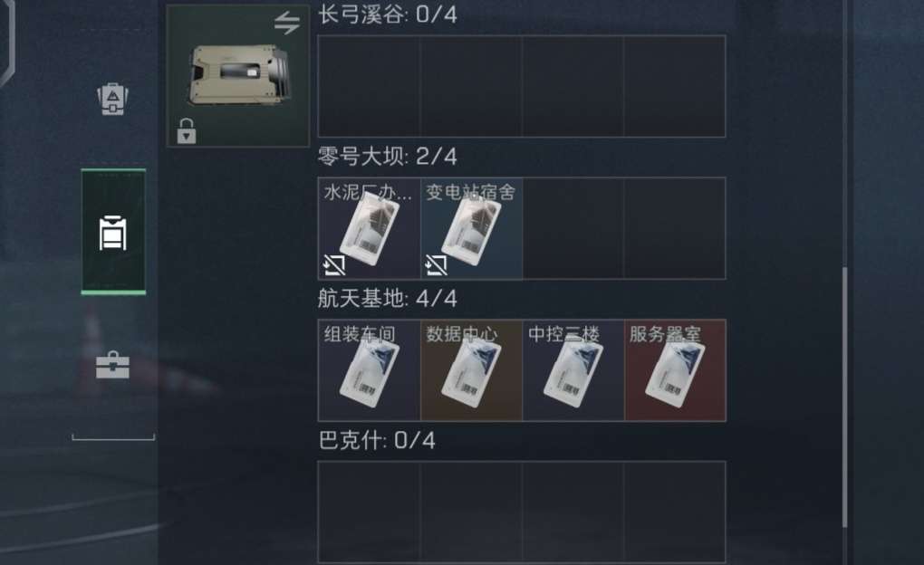Select 水泥厂办 keycard in 零号大坝
The image size is (924, 565).
pos(370,228)
